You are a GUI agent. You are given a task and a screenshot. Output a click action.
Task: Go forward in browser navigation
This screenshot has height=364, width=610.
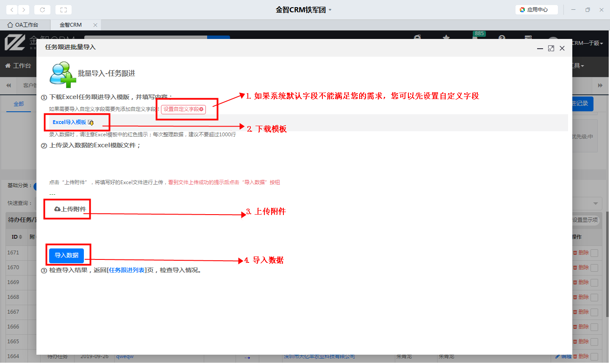click(24, 9)
